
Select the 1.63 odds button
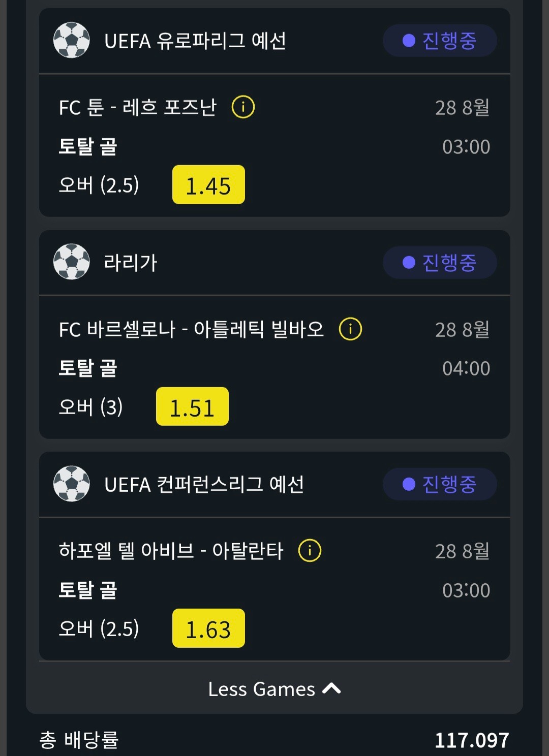click(208, 628)
